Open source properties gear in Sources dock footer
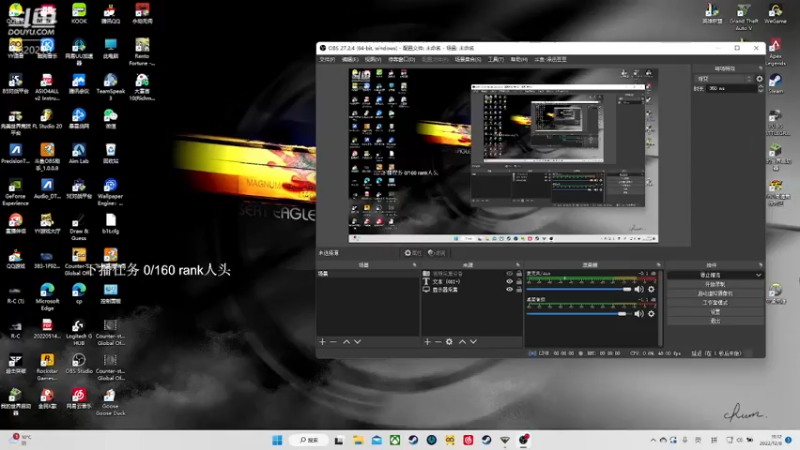The height and width of the screenshot is (450, 800). (449, 341)
